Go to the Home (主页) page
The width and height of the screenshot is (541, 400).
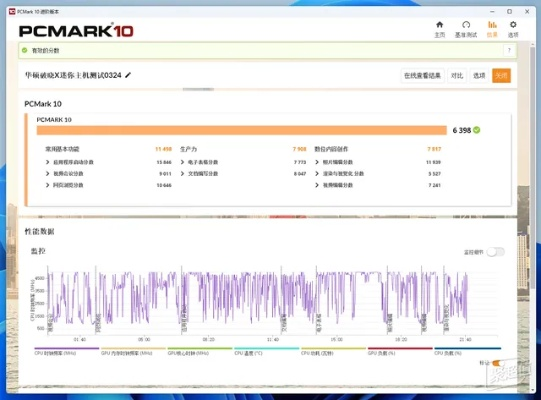[440, 29]
